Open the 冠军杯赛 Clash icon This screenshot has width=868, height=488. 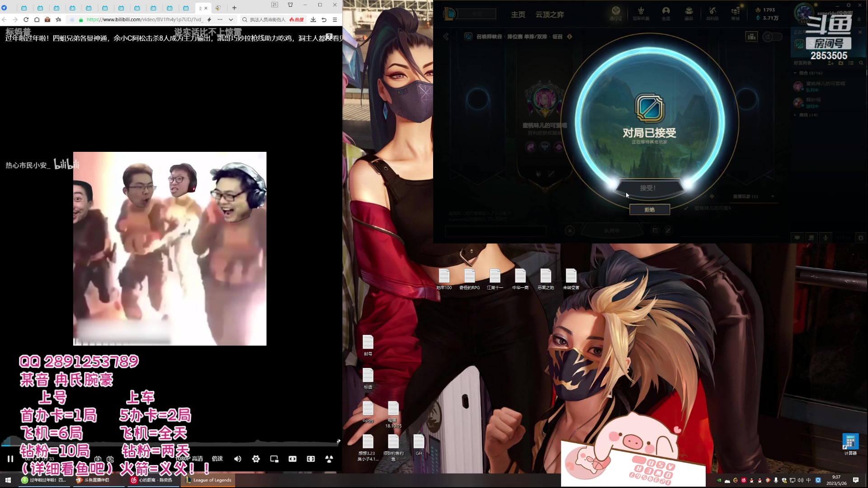point(641,13)
